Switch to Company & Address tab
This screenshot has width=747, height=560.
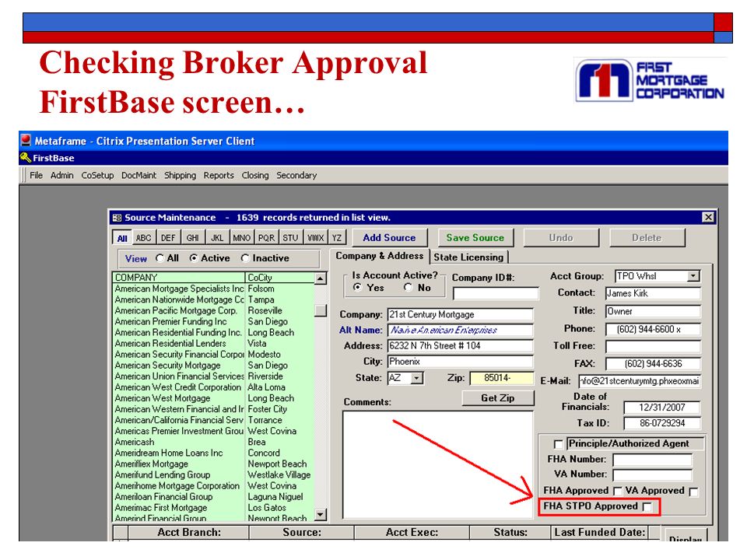tap(379, 256)
